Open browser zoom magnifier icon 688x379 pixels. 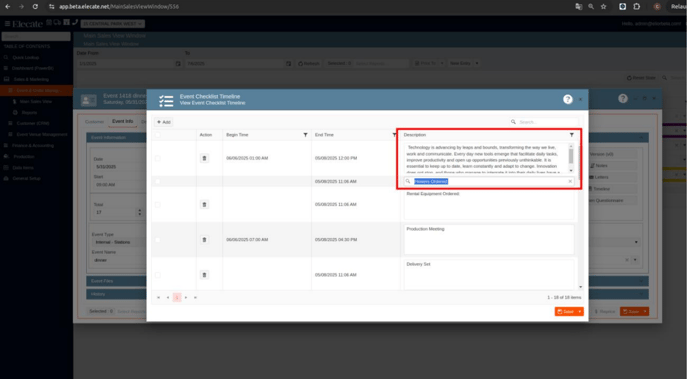(x=591, y=7)
